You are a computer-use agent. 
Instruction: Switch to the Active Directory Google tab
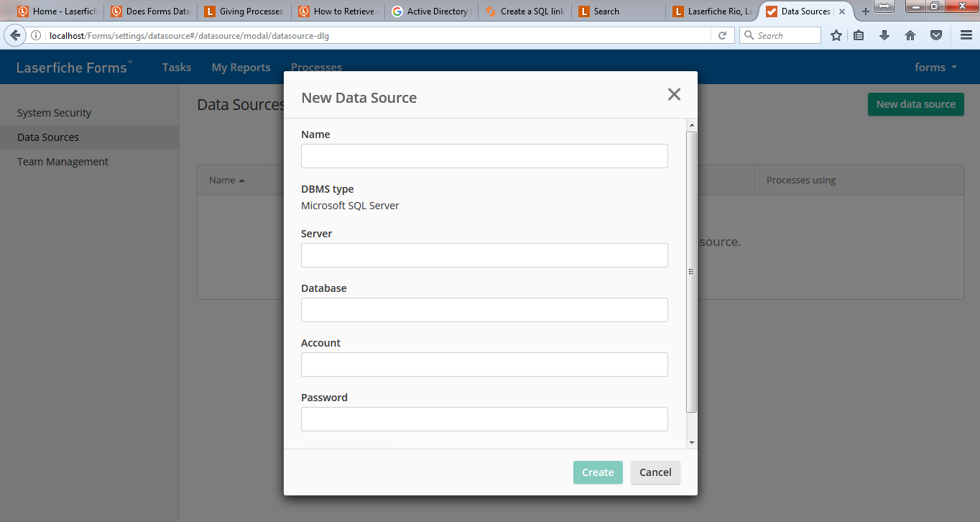(432, 12)
